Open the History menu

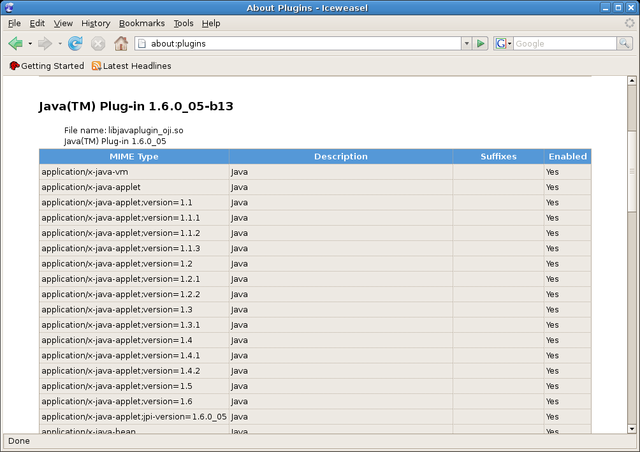[x=96, y=23]
